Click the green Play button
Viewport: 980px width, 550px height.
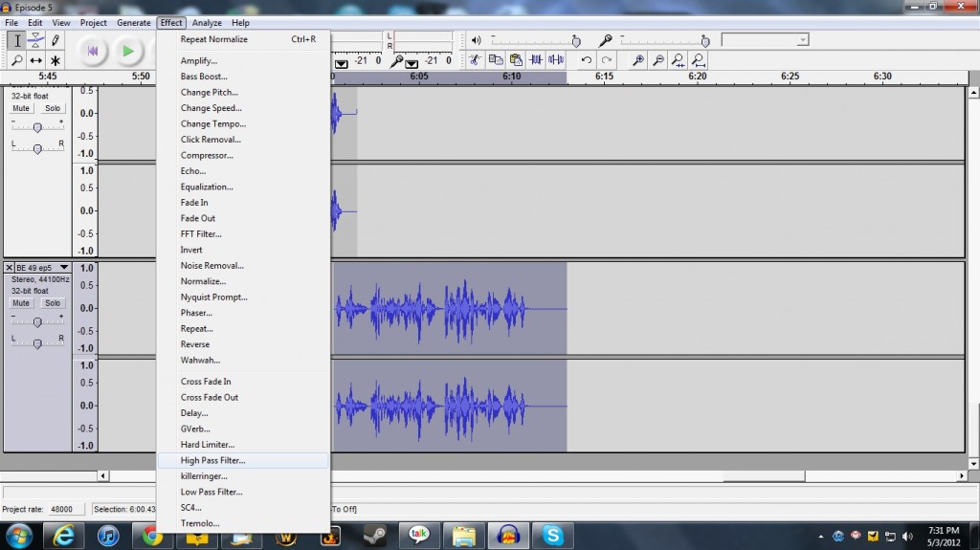[x=128, y=52]
